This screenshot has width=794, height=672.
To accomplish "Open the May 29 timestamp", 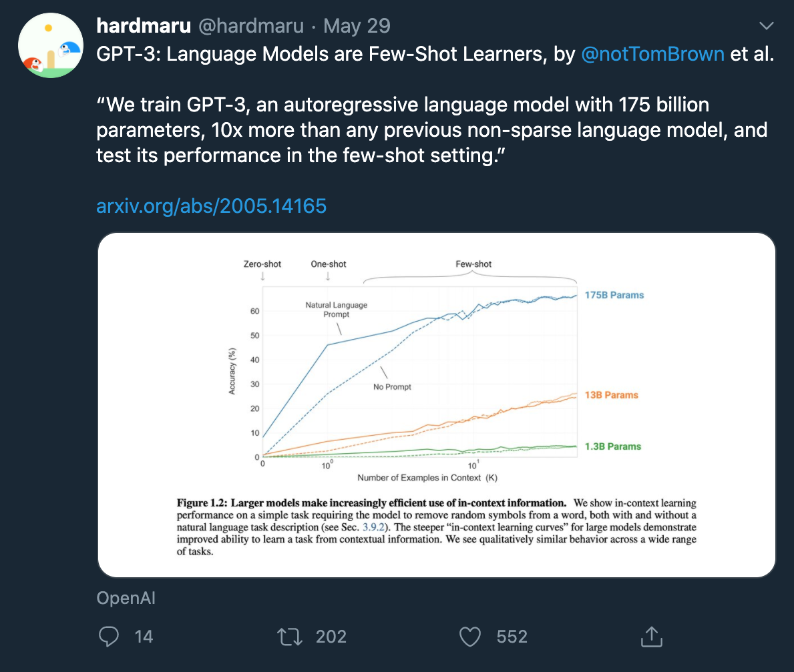I will 357,26.
